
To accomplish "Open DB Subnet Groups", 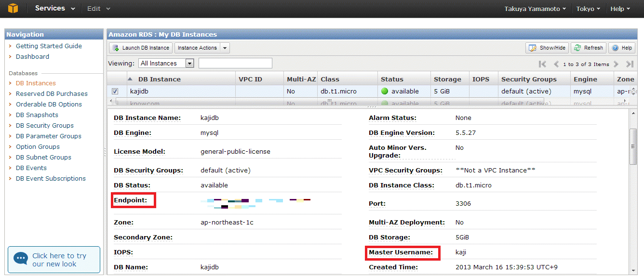I will pyautogui.click(x=43, y=158).
